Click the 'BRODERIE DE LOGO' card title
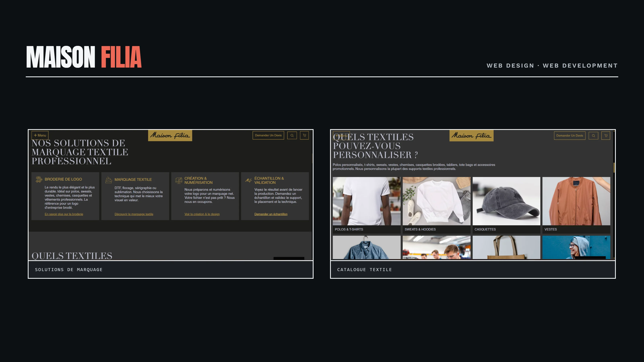644x362 pixels. click(63, 179)
